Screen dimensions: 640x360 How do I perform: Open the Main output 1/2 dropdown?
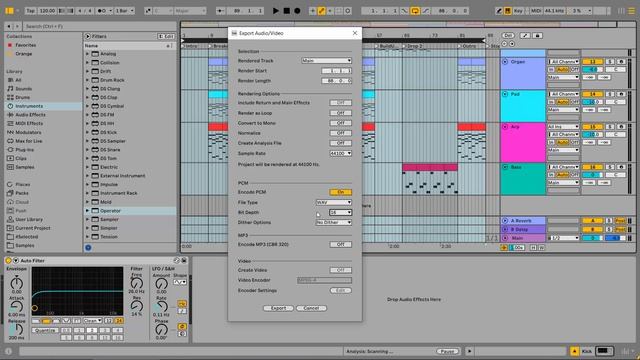coord(564,238)
